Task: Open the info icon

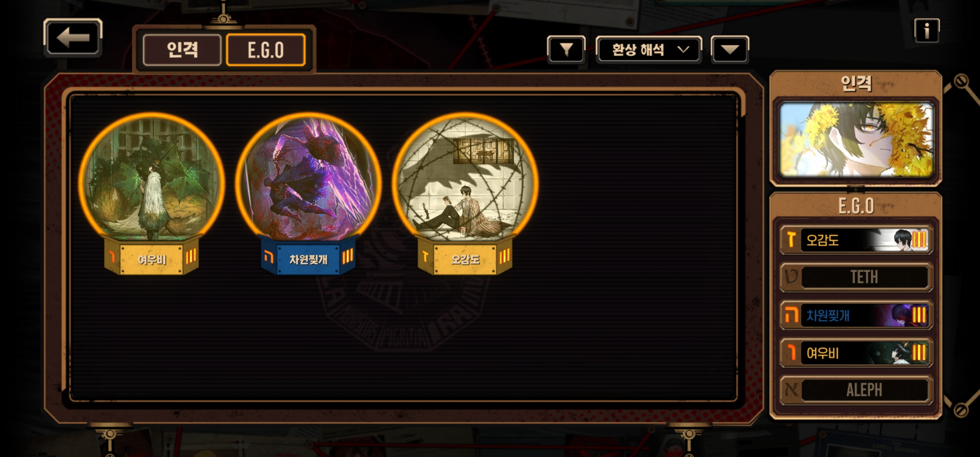Action: (x=927, y=30)
